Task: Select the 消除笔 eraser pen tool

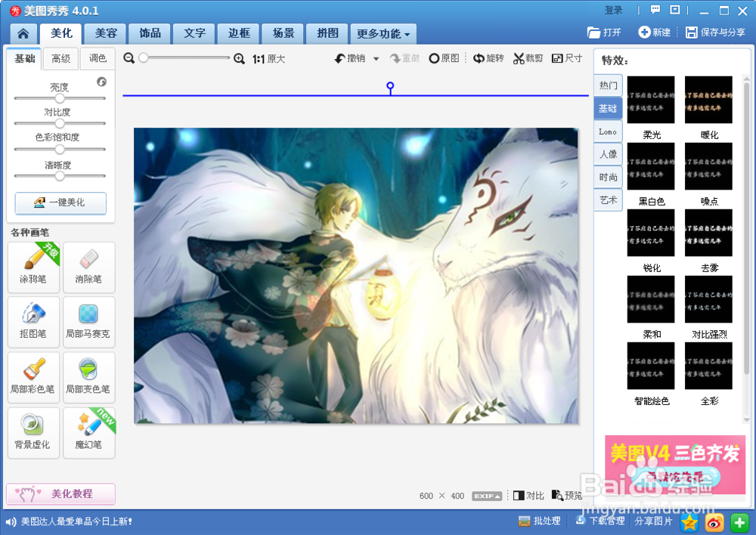Action: 88,267
